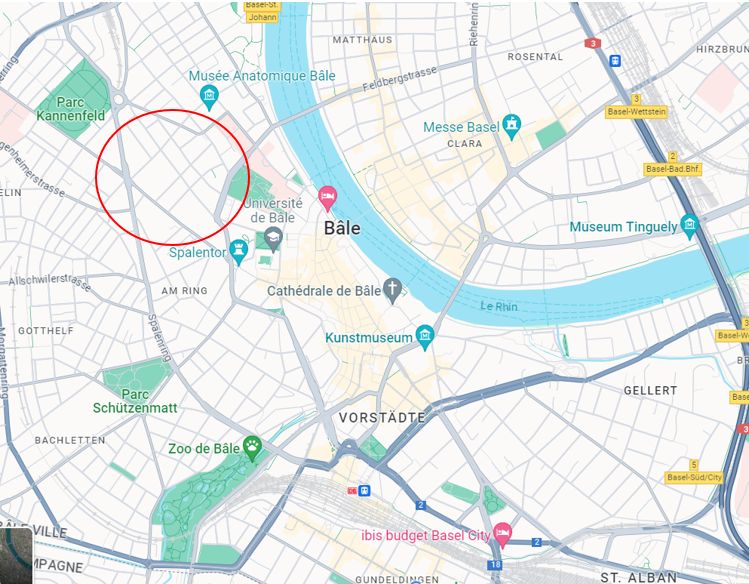Image resolution: width=749 pixels, height=584 pixels.
Task: Select the Cathédrale de Bâle cross pin
Action: 392,290
